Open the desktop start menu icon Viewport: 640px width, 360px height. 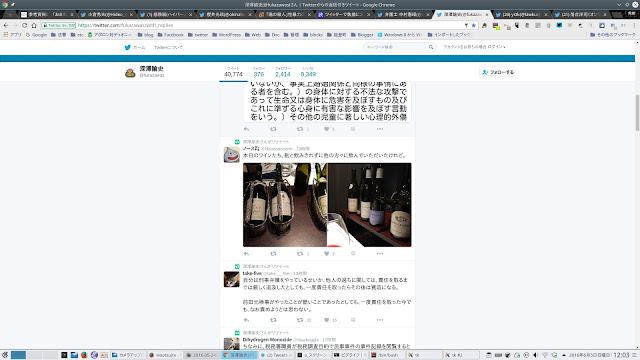point(4,355)
